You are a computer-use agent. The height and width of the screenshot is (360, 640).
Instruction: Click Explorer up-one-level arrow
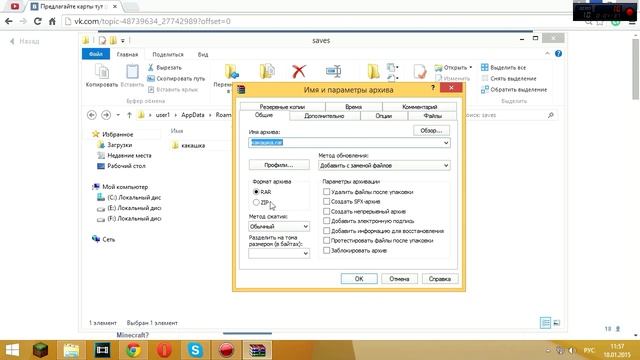129,115
